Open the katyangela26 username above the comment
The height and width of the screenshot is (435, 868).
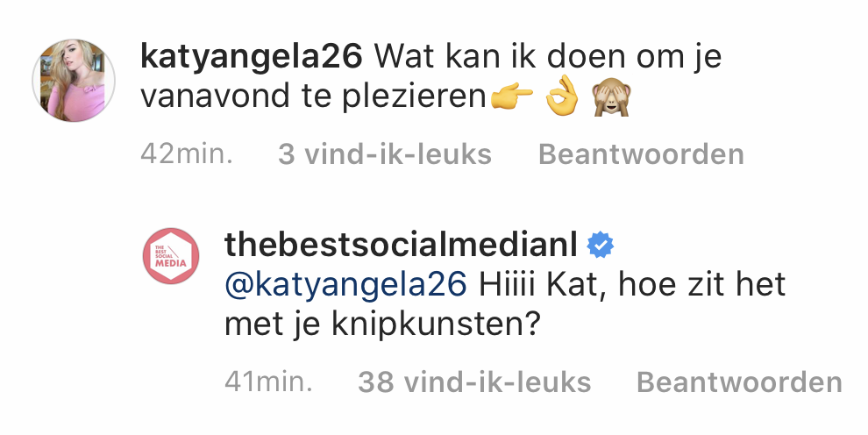click(251, 56)
